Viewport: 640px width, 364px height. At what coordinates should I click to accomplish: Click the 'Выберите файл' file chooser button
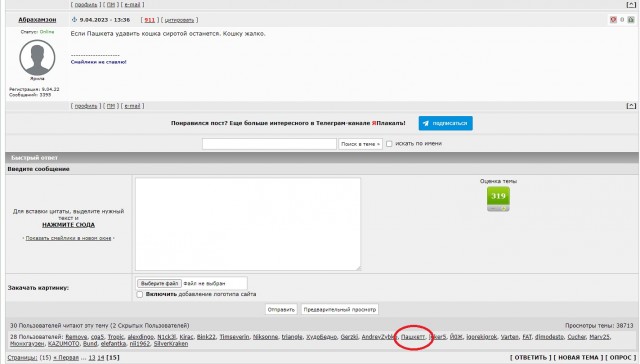(159, 283)
